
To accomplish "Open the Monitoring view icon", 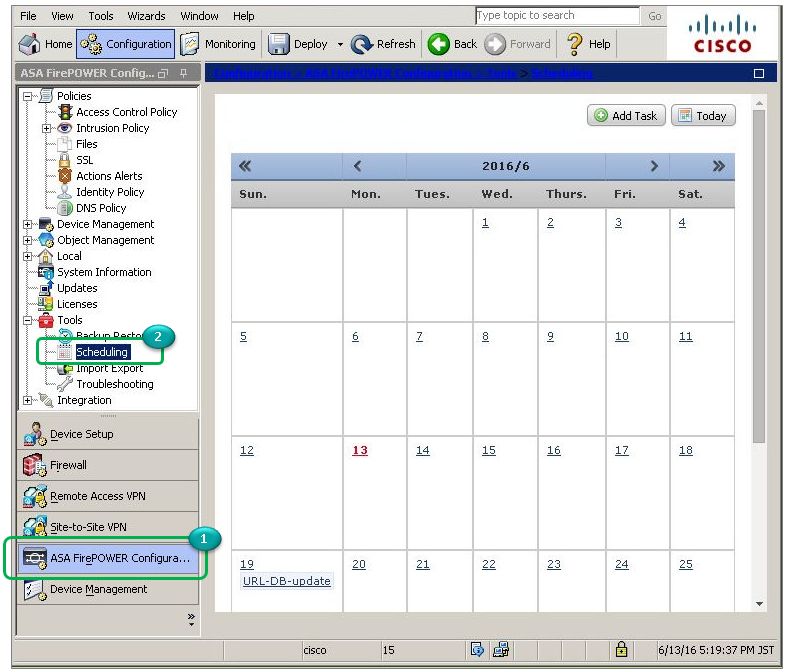I will point(190,44).
